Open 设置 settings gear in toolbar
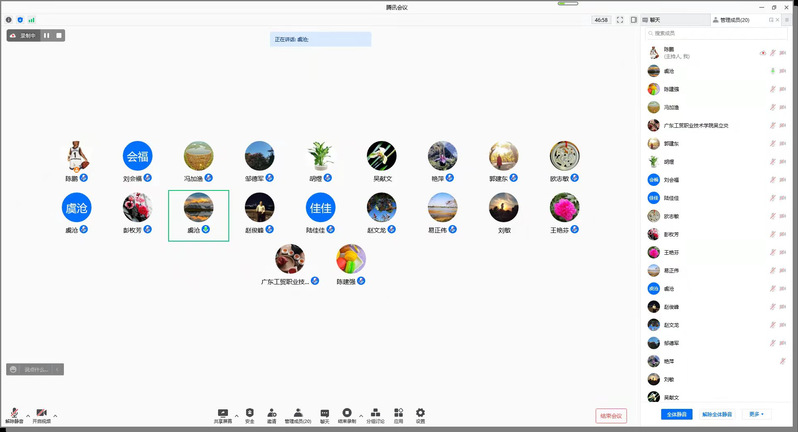This screenshot has height=432, width=798. 420,414
